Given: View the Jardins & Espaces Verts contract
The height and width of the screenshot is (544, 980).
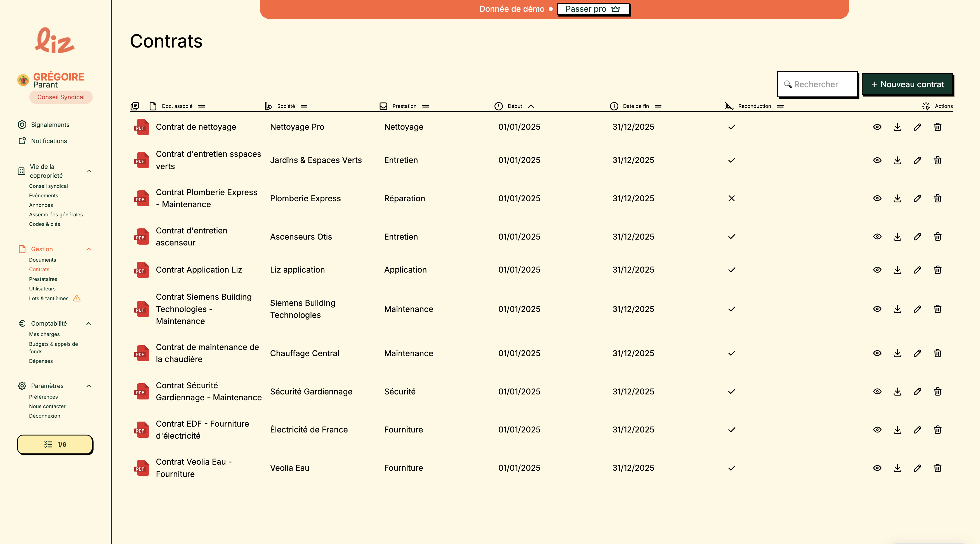Looking at the screenshot, I should point(877,160).
